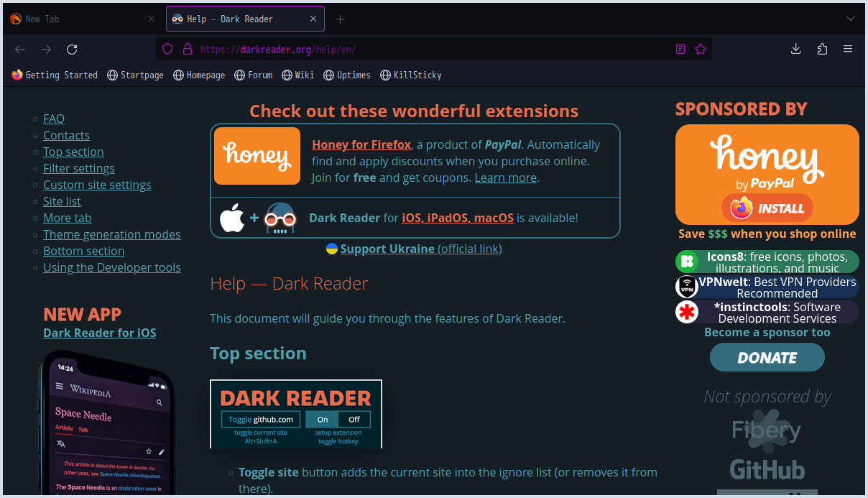Go to Theme generation modes link
The width and height of the screenshot is (868, 498).
[x=112, y=234]
